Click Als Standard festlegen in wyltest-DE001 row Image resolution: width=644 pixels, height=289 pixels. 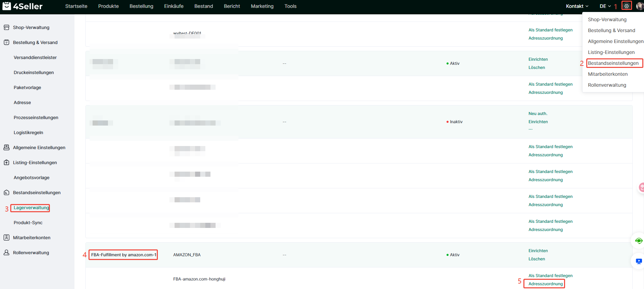pyautogui.click(x=550, y=30)
